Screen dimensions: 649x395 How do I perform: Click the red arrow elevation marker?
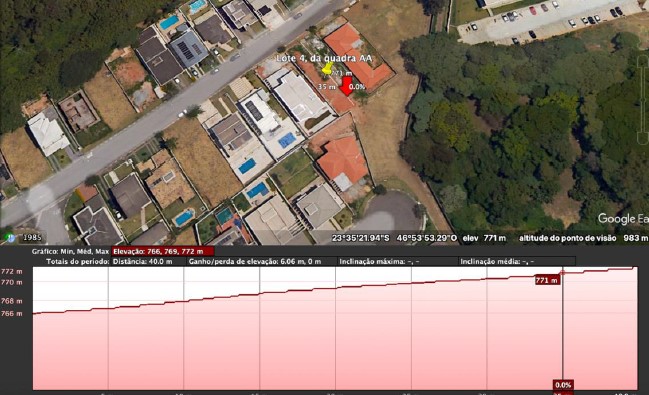pos(347,86)
